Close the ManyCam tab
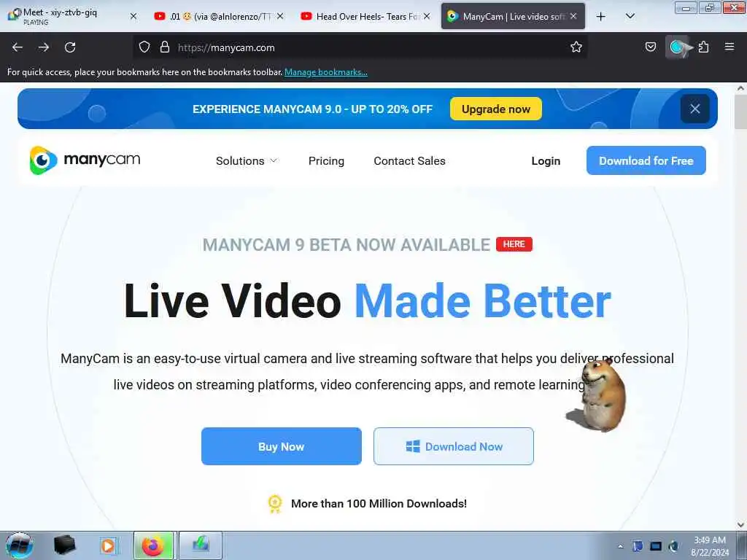Screen dimensions: 747x560 [x=573, y=16]
